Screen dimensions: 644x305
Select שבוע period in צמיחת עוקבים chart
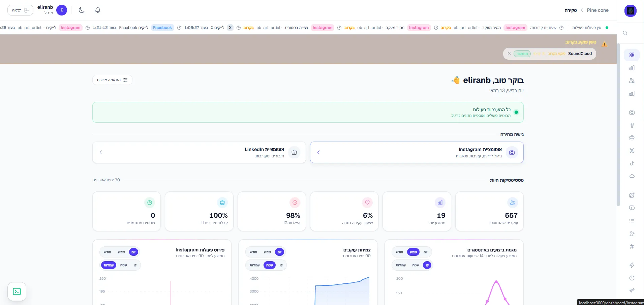pos(267,252)
